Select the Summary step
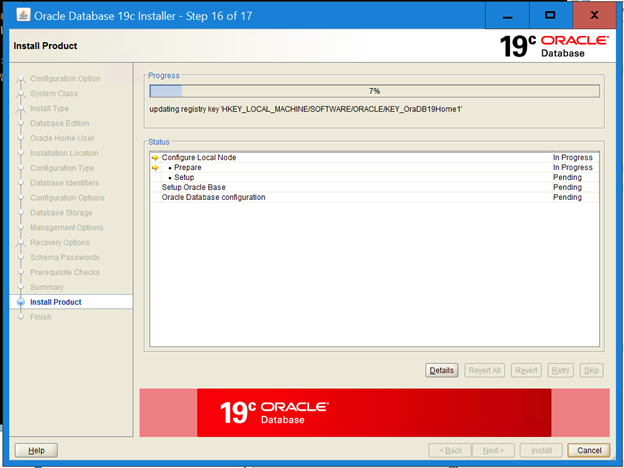The width and height of the screenshot is (624, 468). coord(47,287)
